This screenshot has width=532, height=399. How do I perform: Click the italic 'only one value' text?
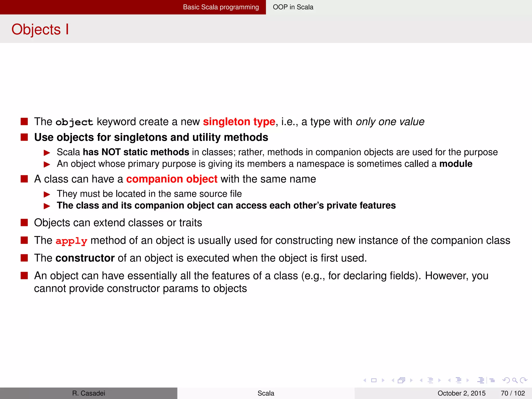click(x=390, y=122)
